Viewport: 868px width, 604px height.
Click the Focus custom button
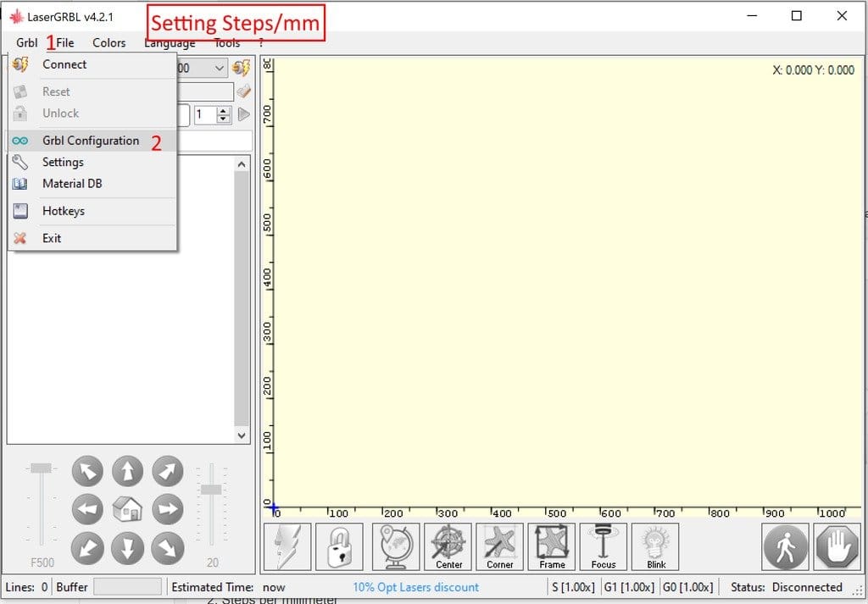604,546
